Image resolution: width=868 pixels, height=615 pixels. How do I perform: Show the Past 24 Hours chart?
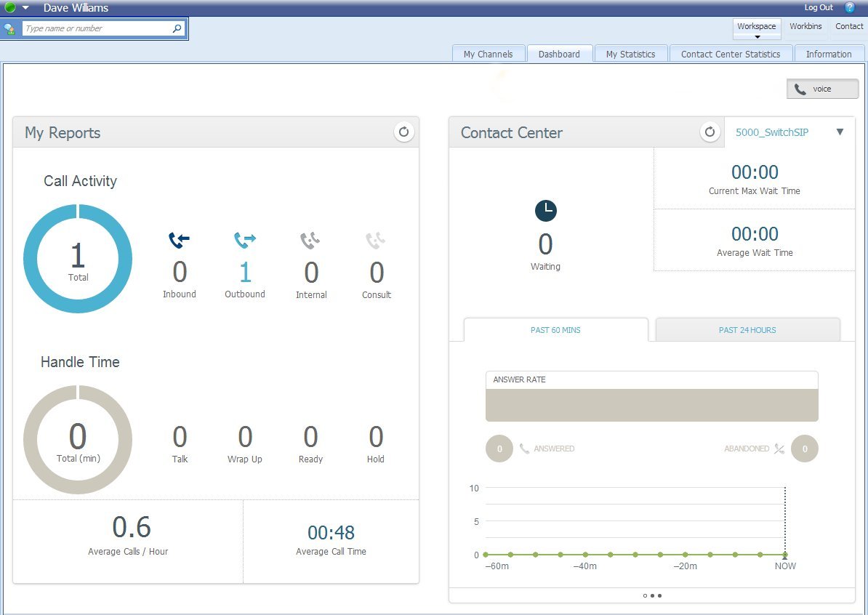747,330
